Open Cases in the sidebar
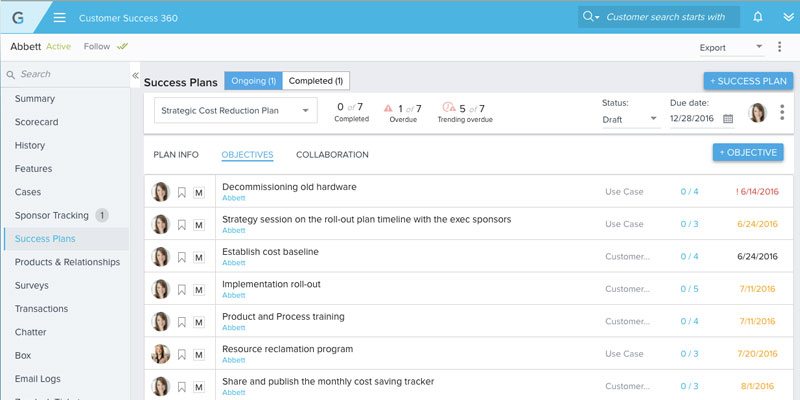This screenshot has height=400, width=800. click(x=28, y=192)
